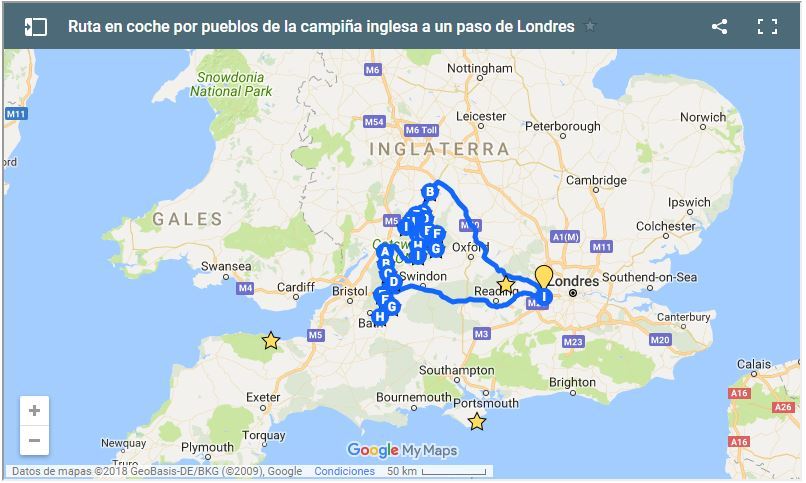Star this map next to the title
The image size is (806, 483).
[x=590, y=25]
